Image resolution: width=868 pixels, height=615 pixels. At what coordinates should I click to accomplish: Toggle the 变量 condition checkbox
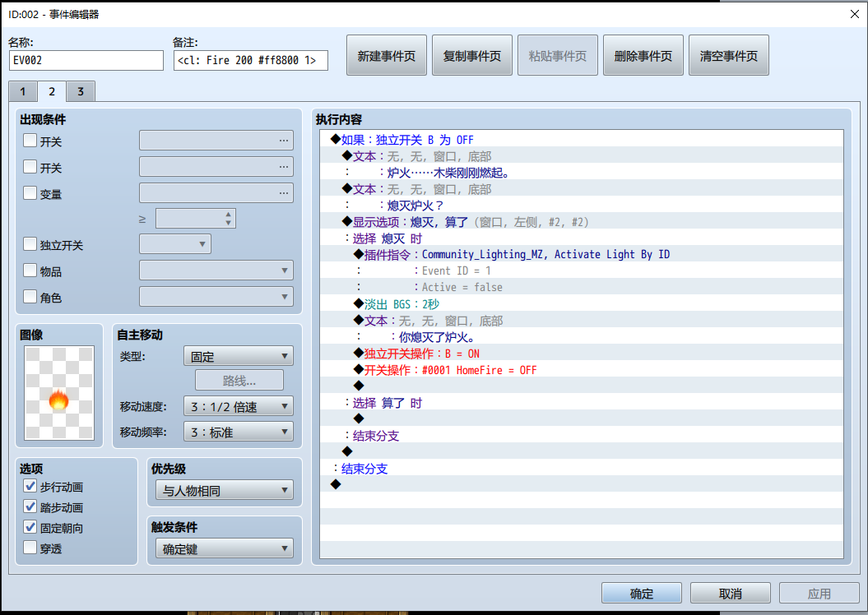[30, 193]
